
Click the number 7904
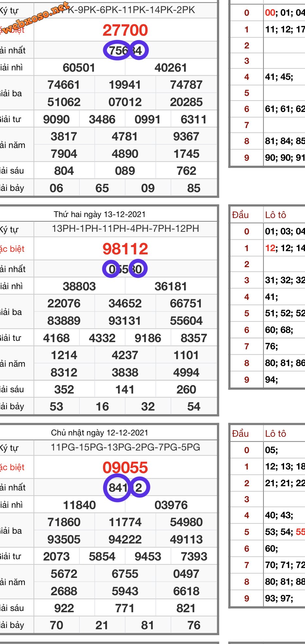pyautogui.click(x=64, y=154)
